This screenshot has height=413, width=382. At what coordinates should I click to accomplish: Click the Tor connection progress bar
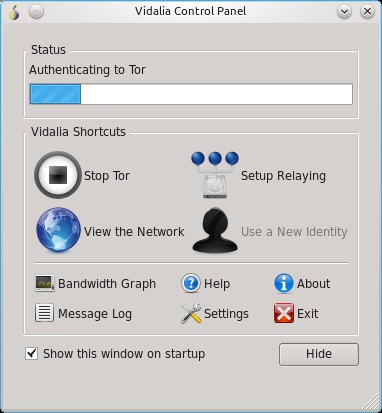[x=191, y=94]
